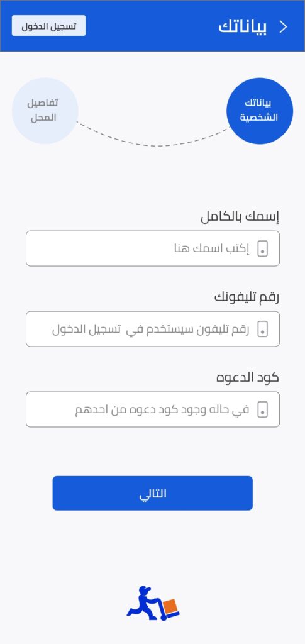Click the رقم تليفونك field label
Screen dimensions: 305x644
(247, 297)
